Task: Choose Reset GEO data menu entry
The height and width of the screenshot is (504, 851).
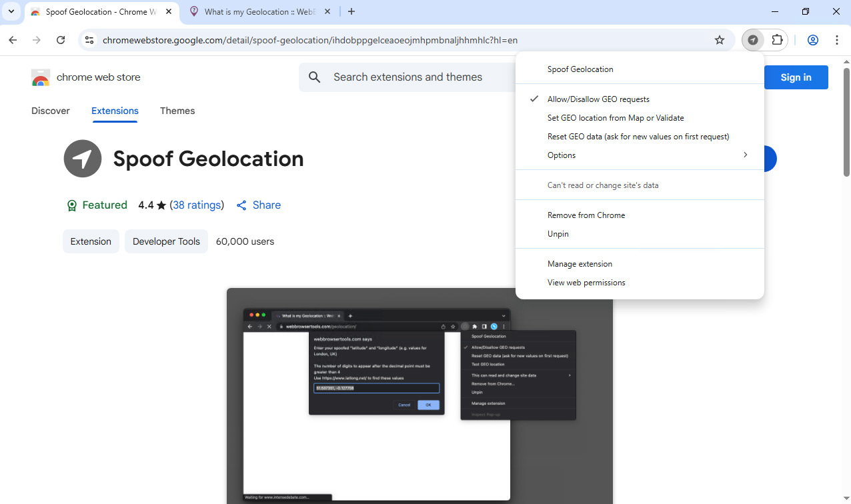Action: pyautogui.click(x=640, y=137)
